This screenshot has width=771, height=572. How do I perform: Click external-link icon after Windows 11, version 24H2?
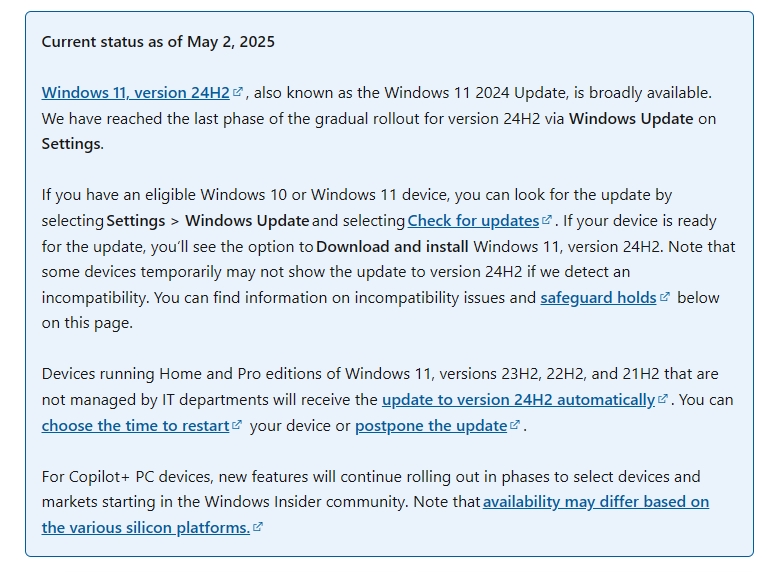(238, 91)
